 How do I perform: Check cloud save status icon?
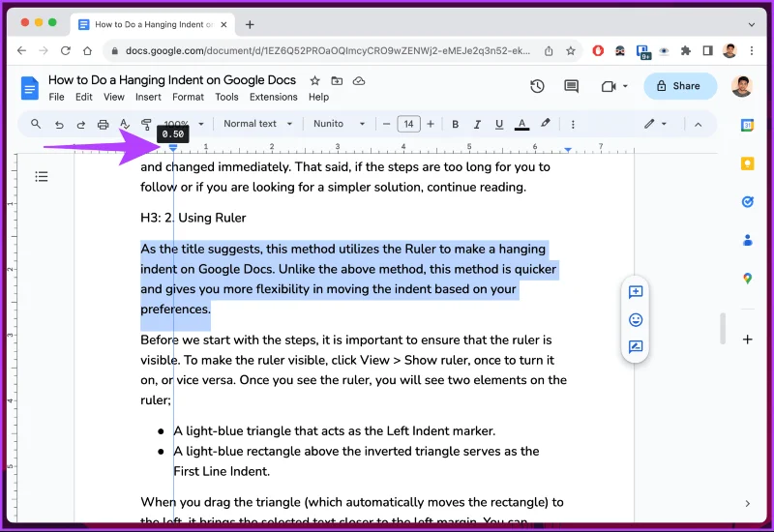pyautogui.click(x=359, y=80)
